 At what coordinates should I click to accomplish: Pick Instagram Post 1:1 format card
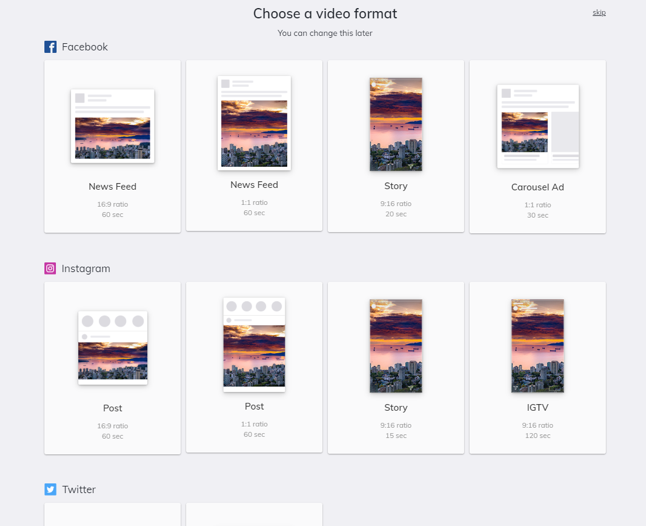click(254, 367)
